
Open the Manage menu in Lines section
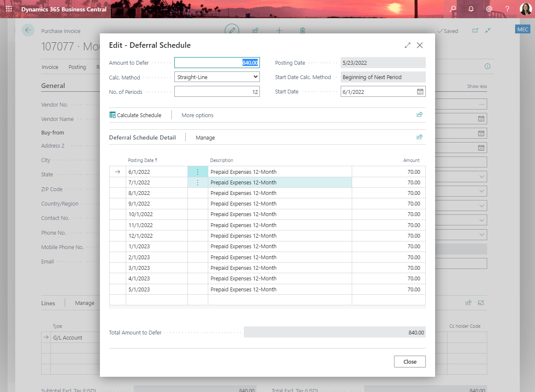[x=85, y=303]
